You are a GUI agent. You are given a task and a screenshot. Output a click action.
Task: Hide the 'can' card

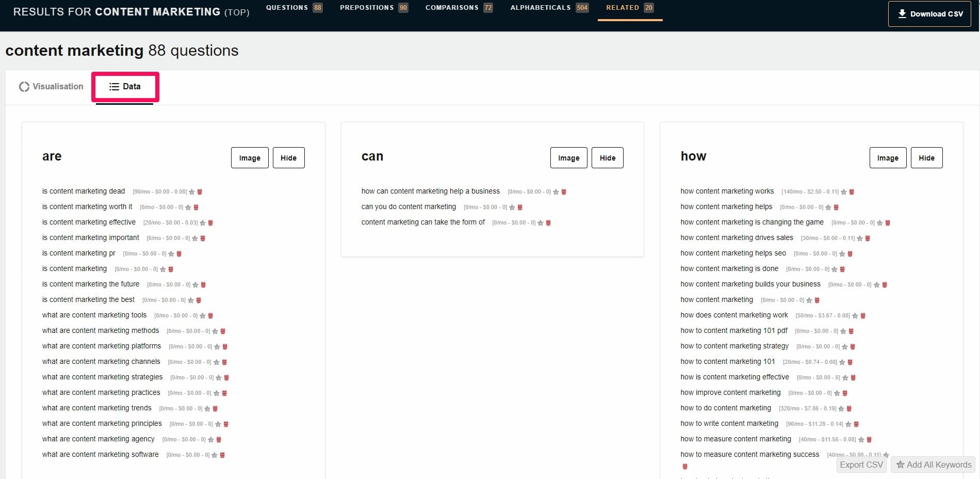coord(608,158)
